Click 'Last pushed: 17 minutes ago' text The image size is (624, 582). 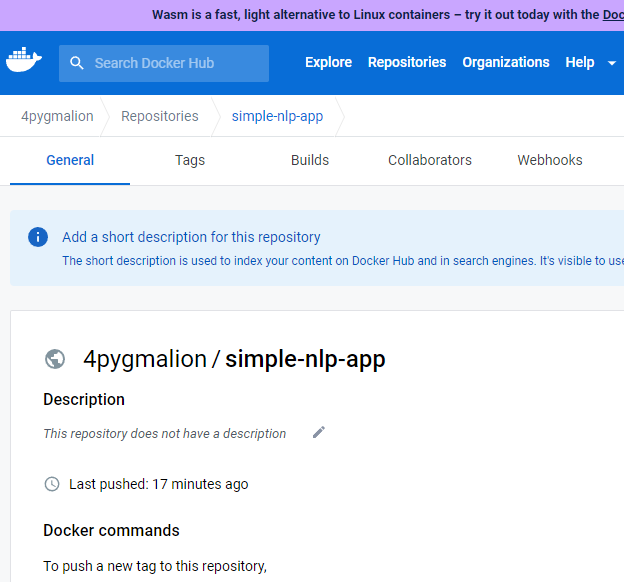click(x=158, y=484)
